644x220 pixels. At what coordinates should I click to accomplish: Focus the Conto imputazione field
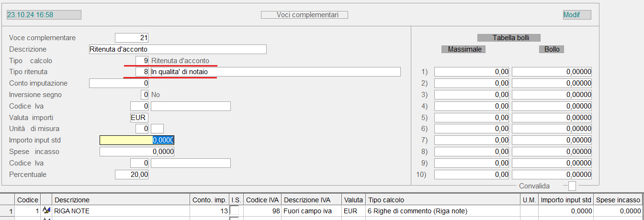(x=119, y=83)
